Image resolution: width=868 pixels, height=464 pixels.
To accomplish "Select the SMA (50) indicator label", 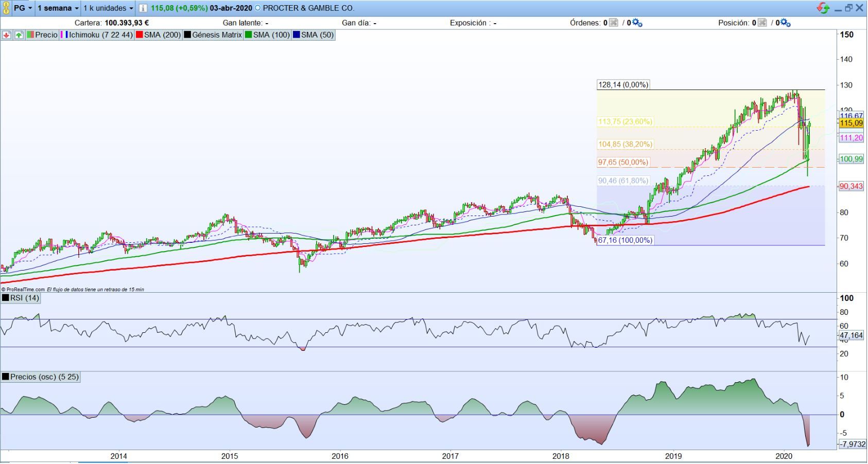I will coord(314,35).
